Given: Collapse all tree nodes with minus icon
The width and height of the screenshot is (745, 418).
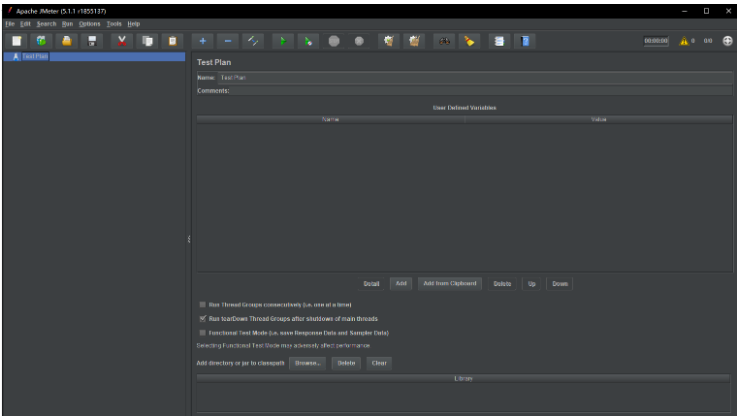Looking at the screenshot, I should click(228, 41).
